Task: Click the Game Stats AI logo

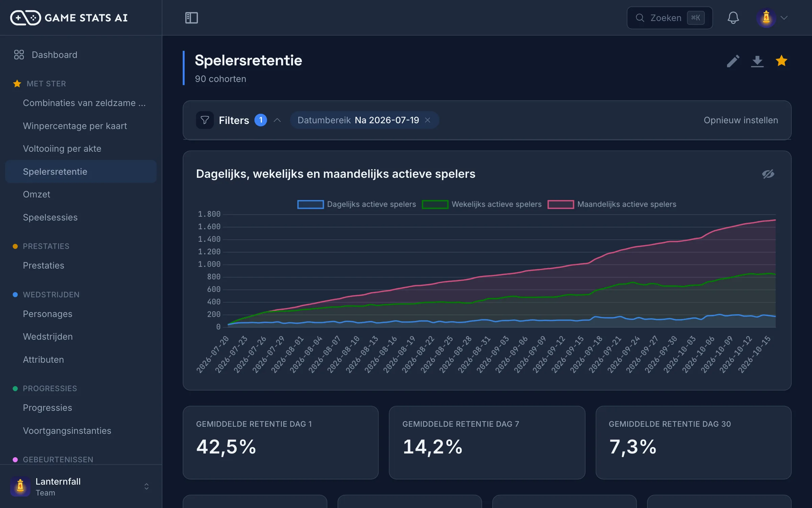Action: coord(69,18)
